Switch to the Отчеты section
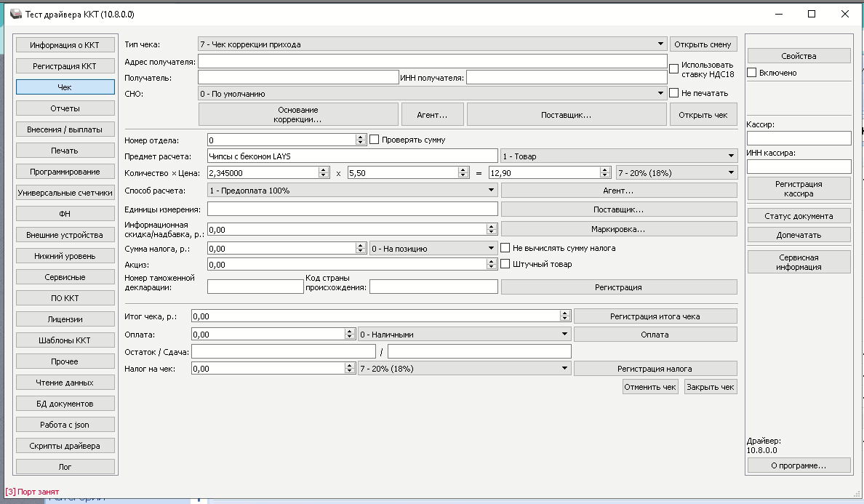The height and width of the screenshot is (504, 864). pos(65,108)
